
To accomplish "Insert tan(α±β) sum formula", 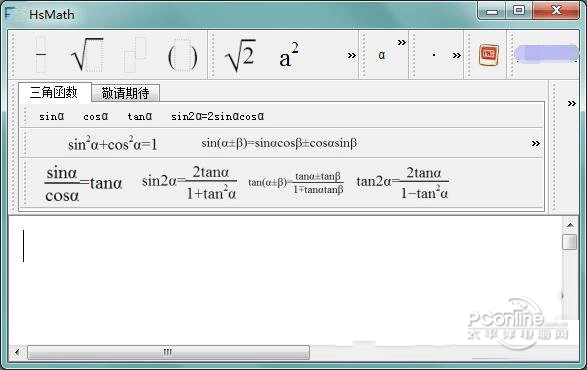I will point(296,183).
